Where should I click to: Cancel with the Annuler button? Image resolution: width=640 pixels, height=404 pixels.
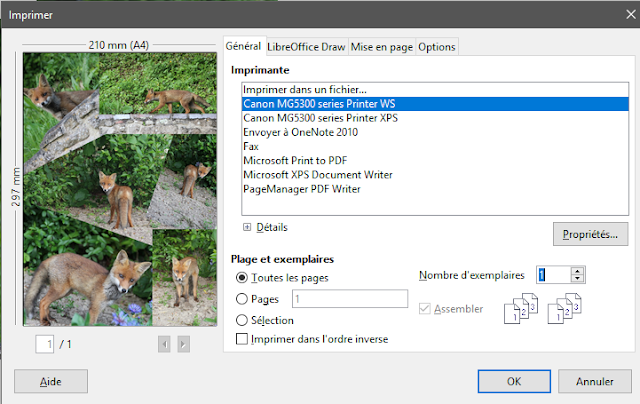(x=595, y=381)
